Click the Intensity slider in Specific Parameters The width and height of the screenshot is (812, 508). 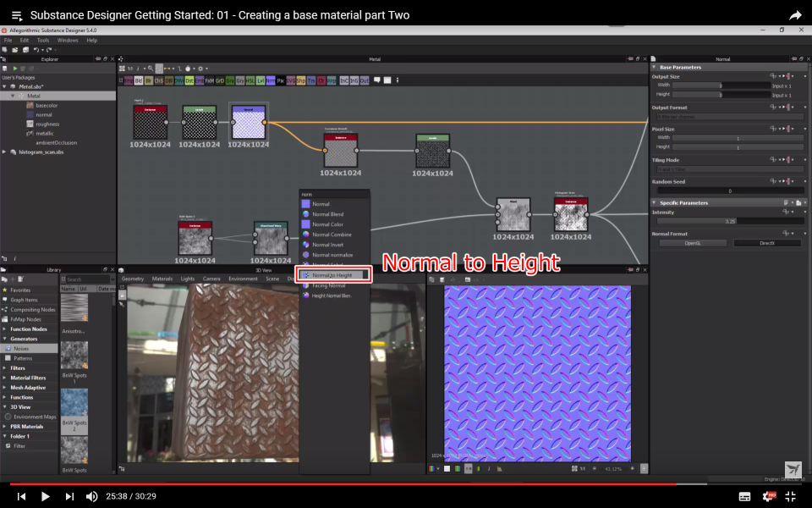click(x=730, y=221)
